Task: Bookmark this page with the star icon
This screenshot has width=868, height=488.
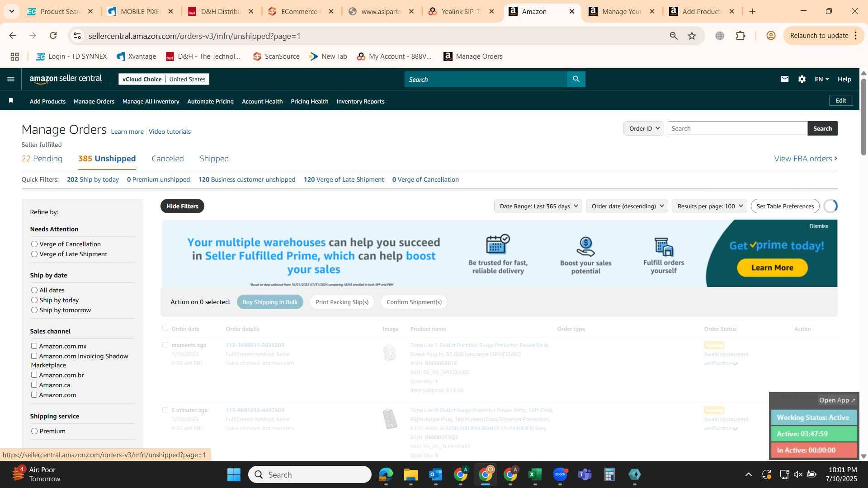Action: click(692, 36)
